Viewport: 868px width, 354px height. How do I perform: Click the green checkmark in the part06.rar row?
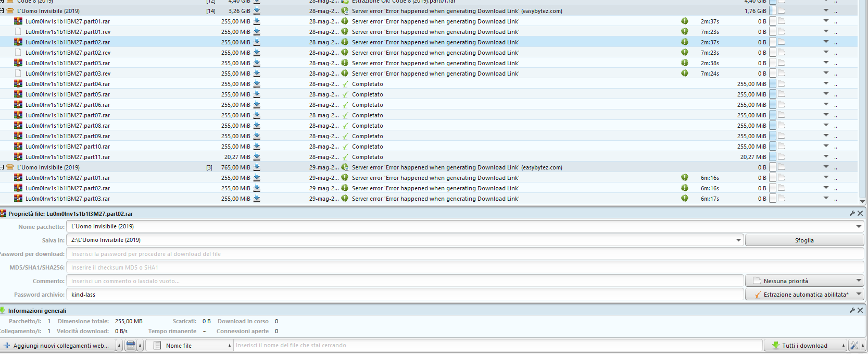point(345,105)
